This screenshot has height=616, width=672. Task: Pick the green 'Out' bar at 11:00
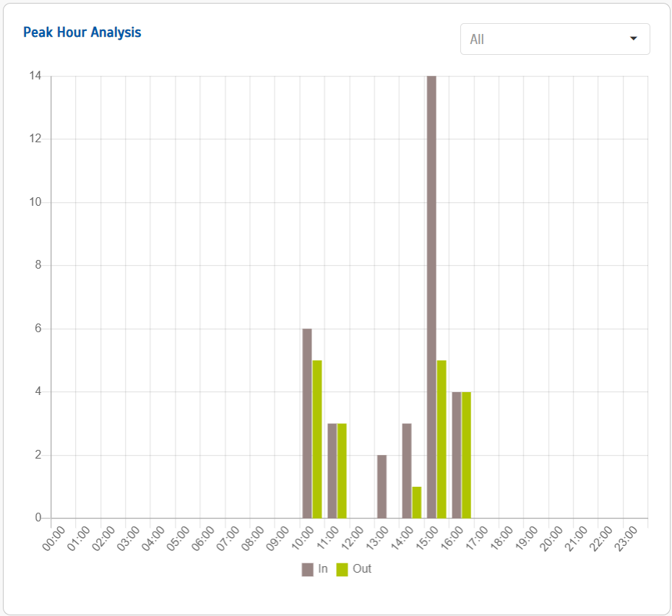343,471
